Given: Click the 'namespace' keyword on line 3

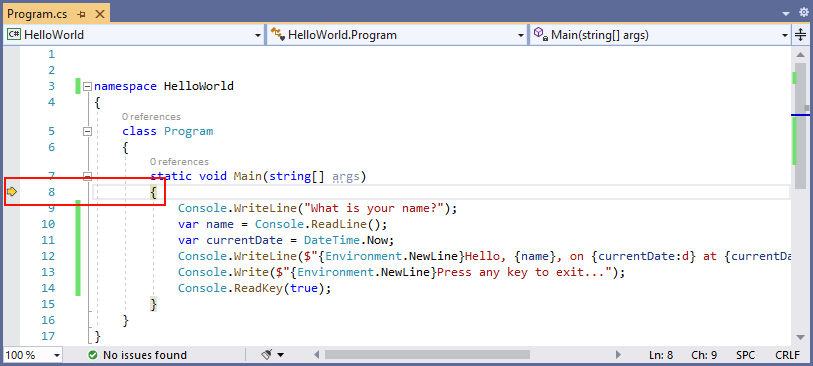Looking at the screenshot, I should pyautogui.click(x=125, y=87).
